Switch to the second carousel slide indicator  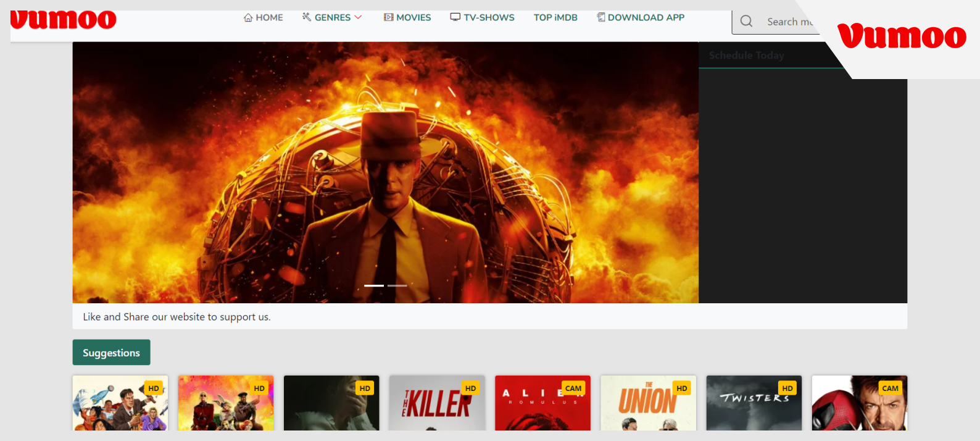tap(397, 285)
